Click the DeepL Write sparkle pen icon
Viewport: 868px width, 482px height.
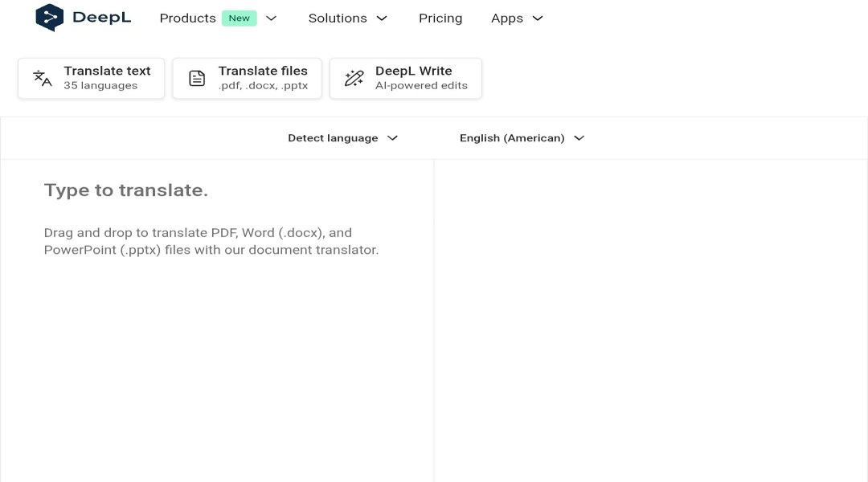[354, 78]
